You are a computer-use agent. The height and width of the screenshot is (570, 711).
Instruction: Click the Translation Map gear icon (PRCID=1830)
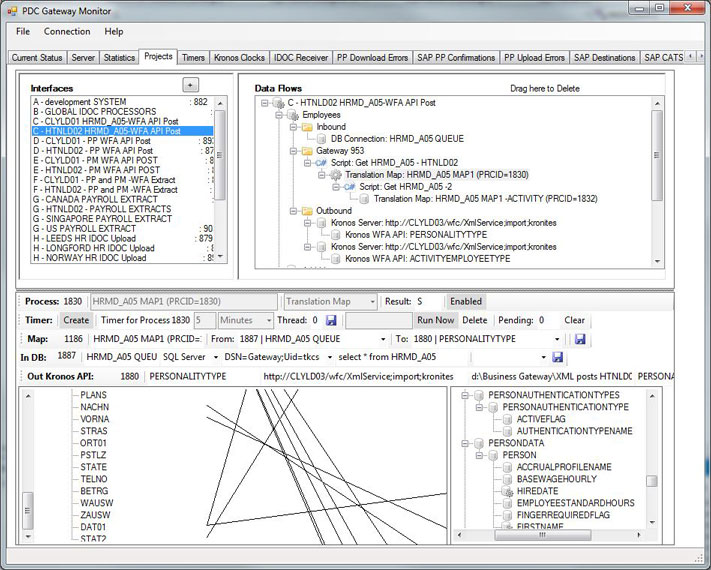[336, 174]
